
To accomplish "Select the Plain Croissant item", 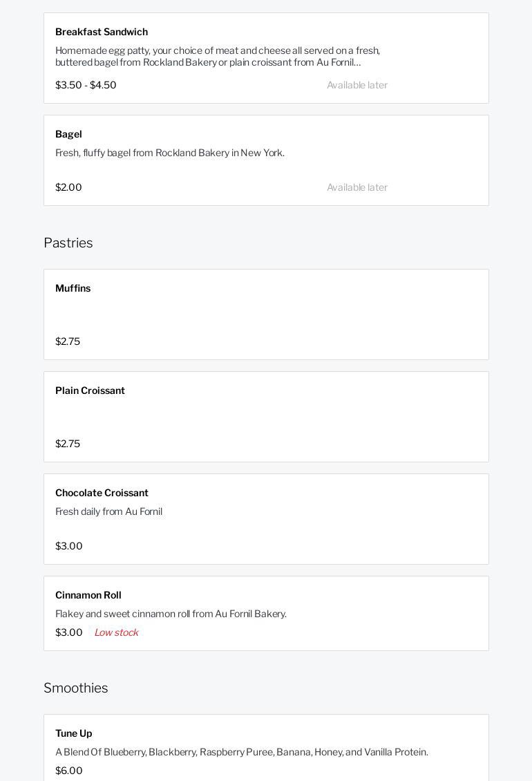I will 91,391.
